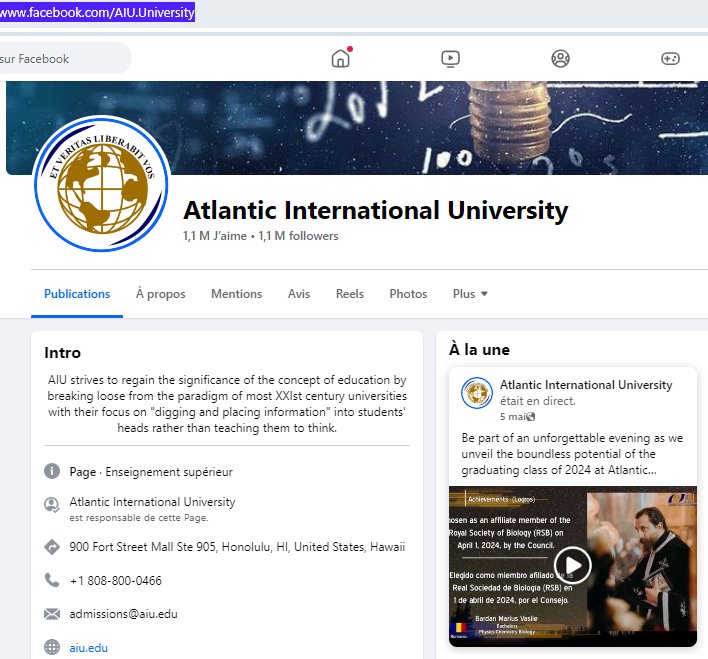Open the Avis tab
The width and height of the screenshot is (708, 659).
click(299, 294)
